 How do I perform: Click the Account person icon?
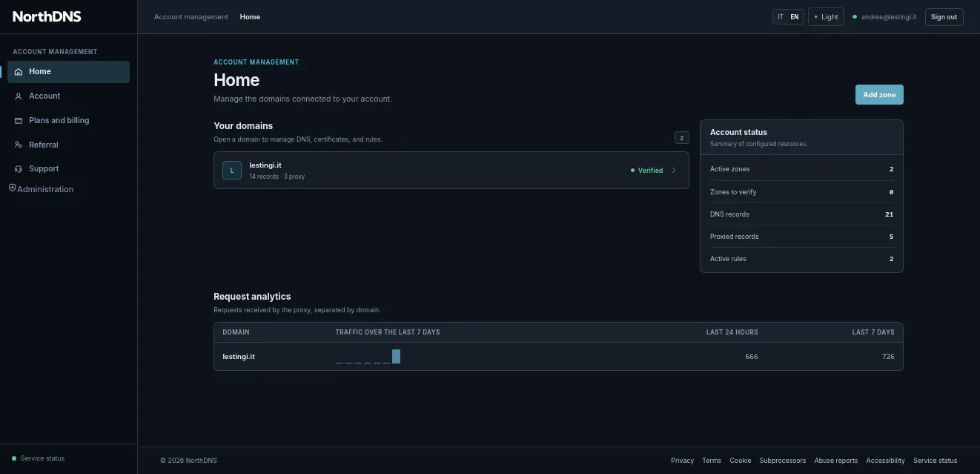click(19, 96)
